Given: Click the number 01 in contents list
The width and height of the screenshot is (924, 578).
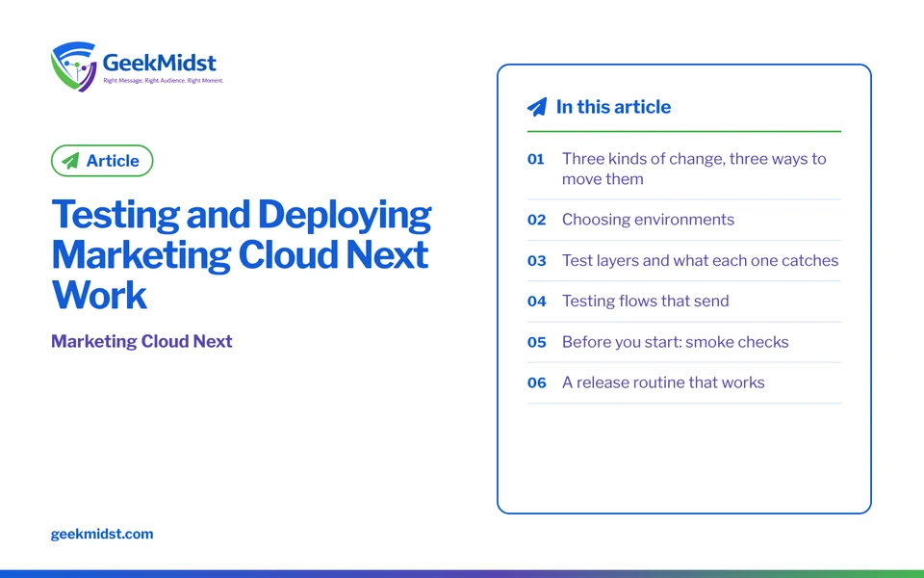Looking at the screenshot, I should click(536, 159).
